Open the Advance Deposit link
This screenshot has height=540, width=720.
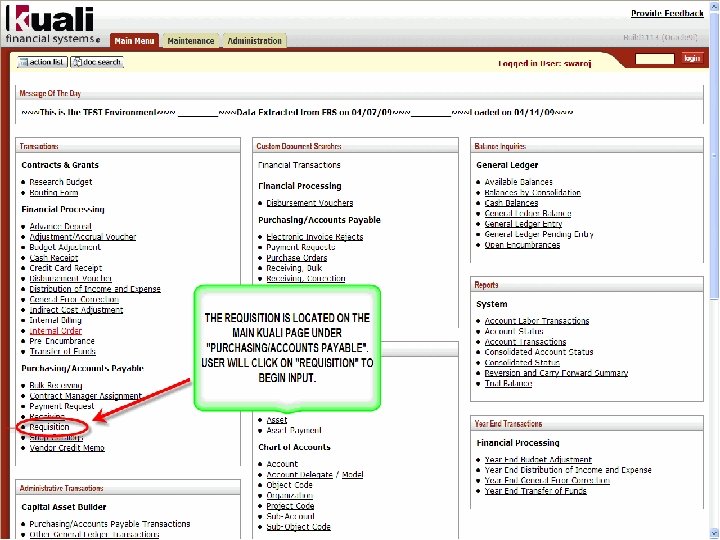61,226
